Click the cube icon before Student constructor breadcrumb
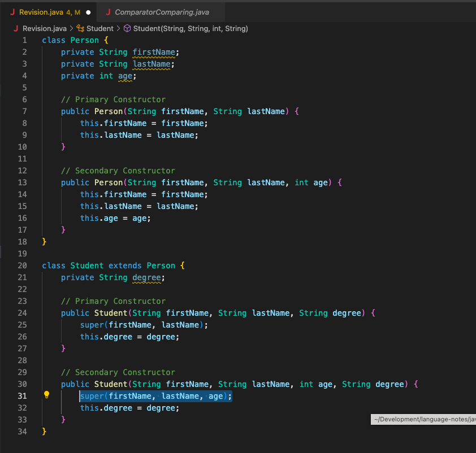 pos(127,28)
